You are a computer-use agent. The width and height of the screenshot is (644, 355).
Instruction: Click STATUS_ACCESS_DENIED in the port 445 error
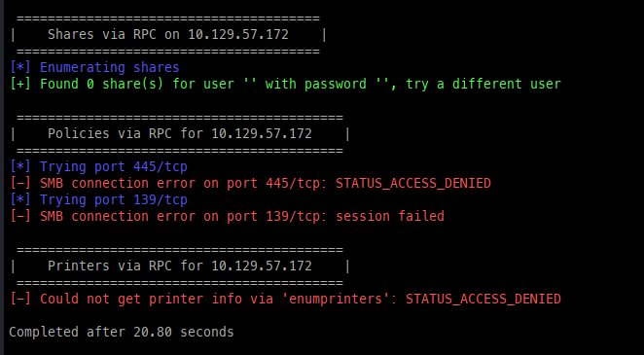413,183
